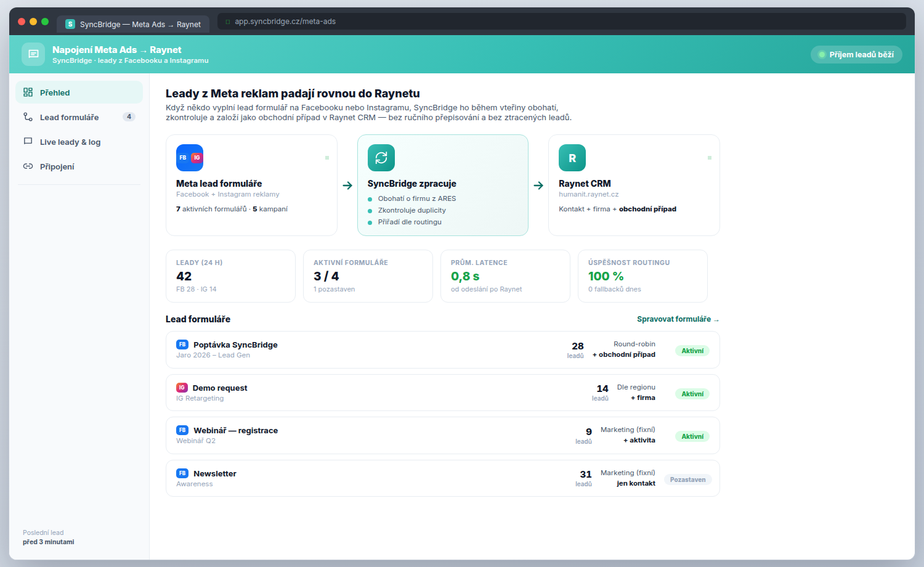Click the Přehled grid icon in sidebar
Image resolution: width=924 pixels, height=567 pixels.
(x=28, y=92)
